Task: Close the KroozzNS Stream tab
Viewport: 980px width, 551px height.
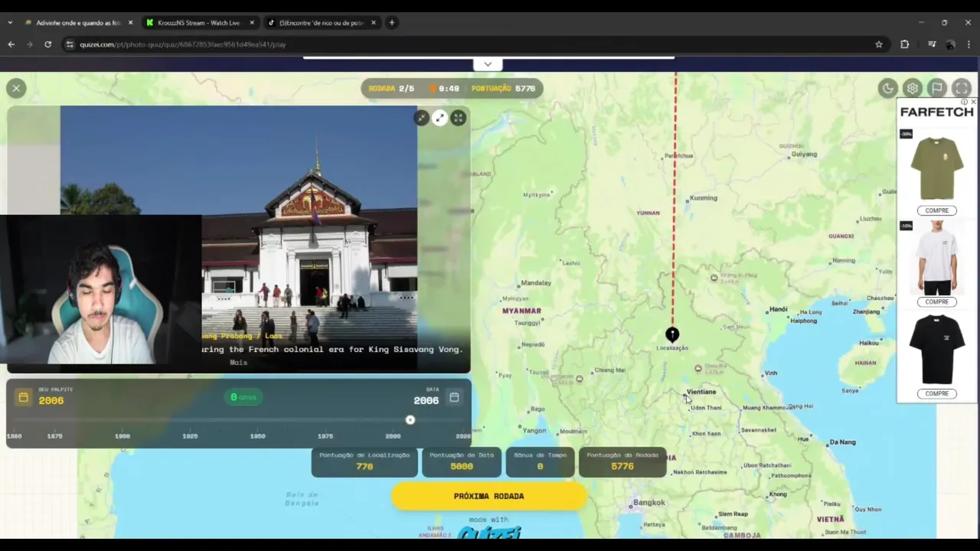Action: pyautogui.click(x=252, y=23)
